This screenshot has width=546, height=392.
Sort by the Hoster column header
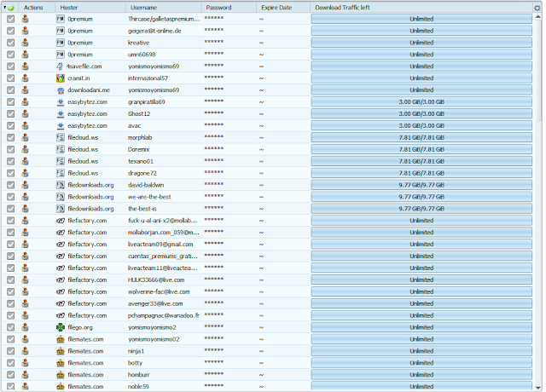coord(90,8)
